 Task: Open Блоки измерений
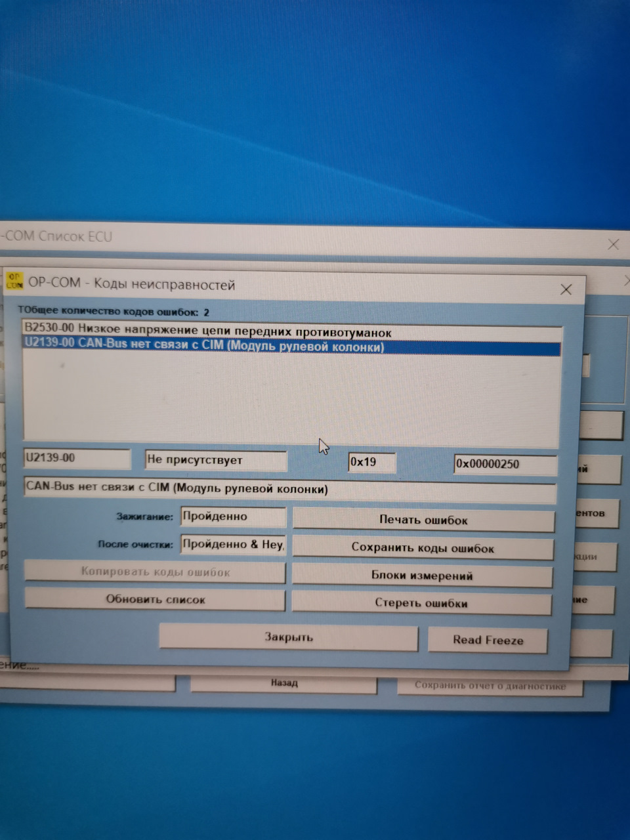tap(422, 576)
